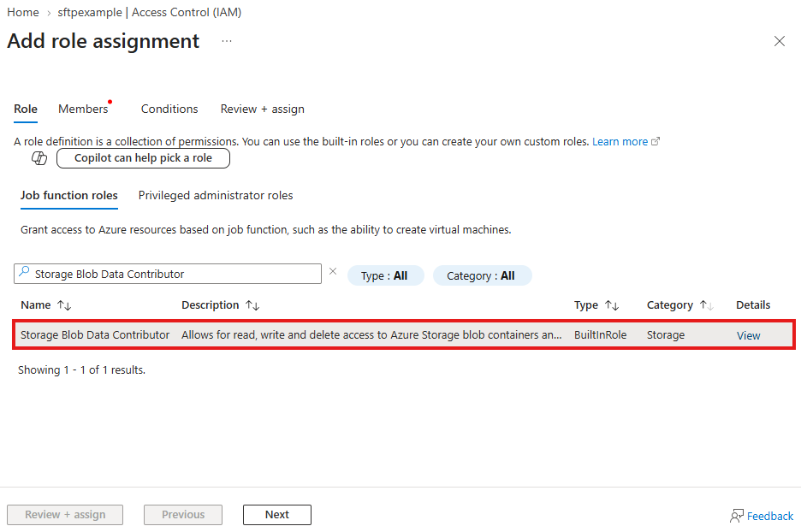Click the Details column header

[753, 304]
